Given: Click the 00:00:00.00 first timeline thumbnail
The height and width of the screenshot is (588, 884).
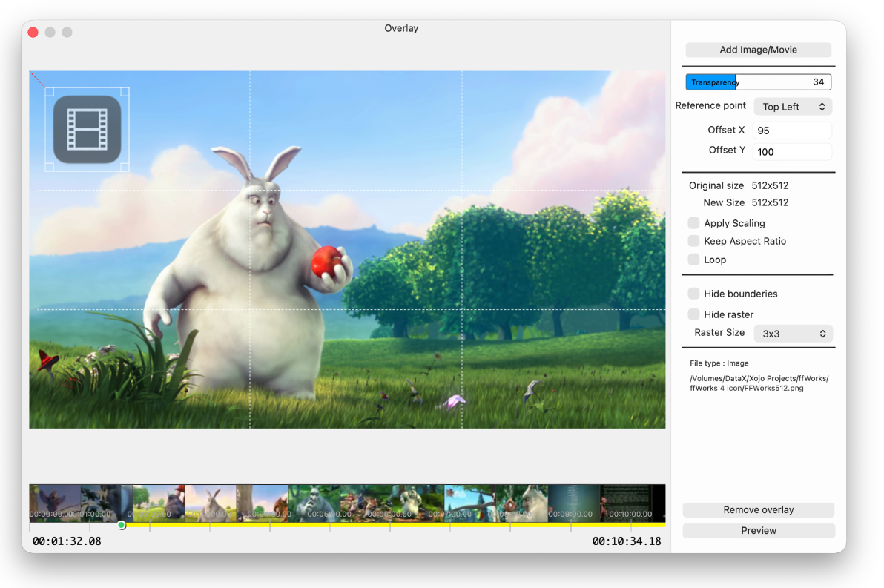Looking at the screenshot, I should coord(55,503).
